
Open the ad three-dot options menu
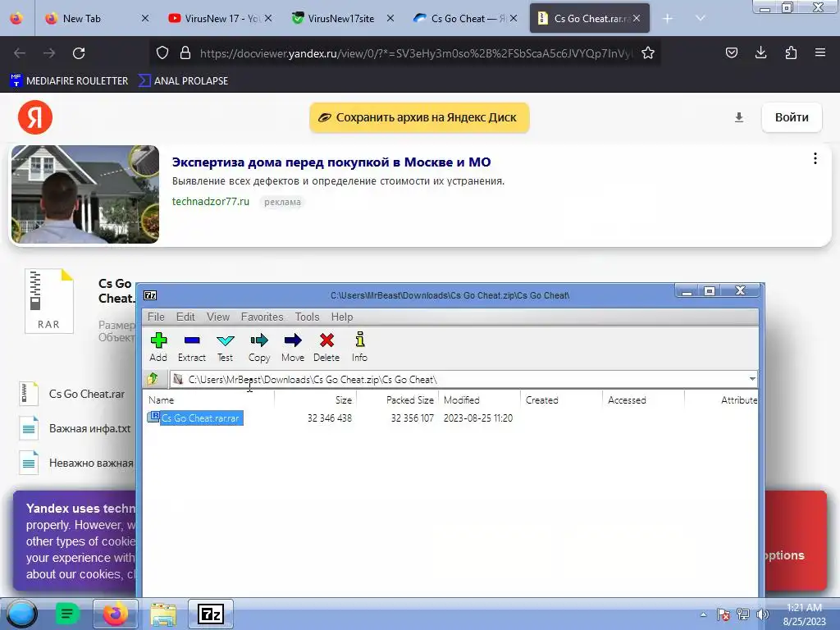click(815, 158)
